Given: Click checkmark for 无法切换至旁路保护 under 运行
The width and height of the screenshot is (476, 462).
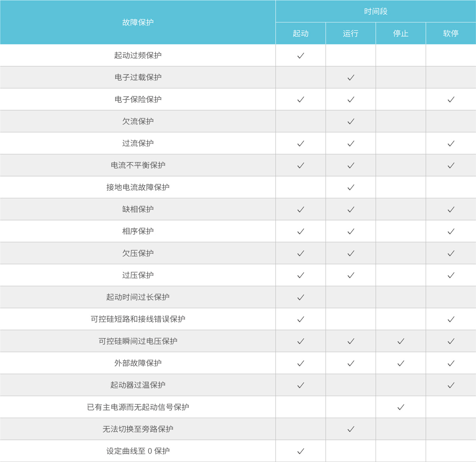Looking at the screenshot, I should coord(351,429).
